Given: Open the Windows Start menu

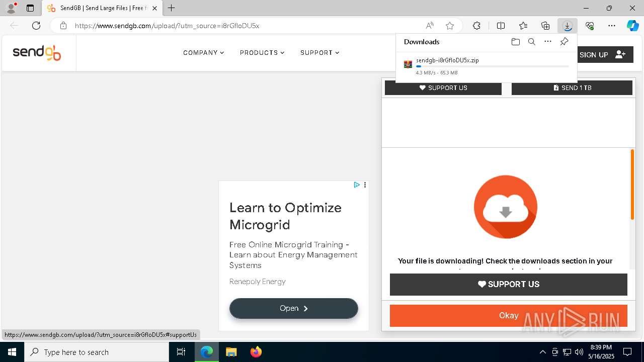Looking at the screenshot, I should tap(12, 352).
